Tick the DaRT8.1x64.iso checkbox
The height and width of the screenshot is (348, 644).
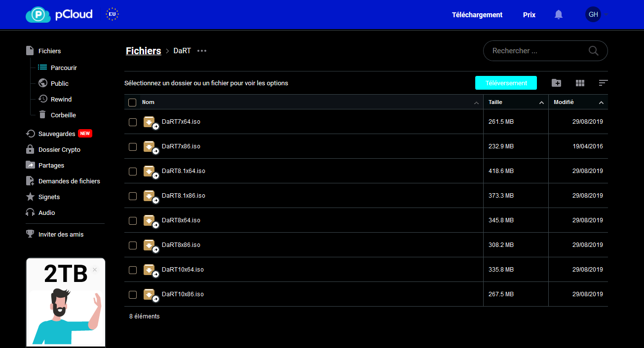133,172
